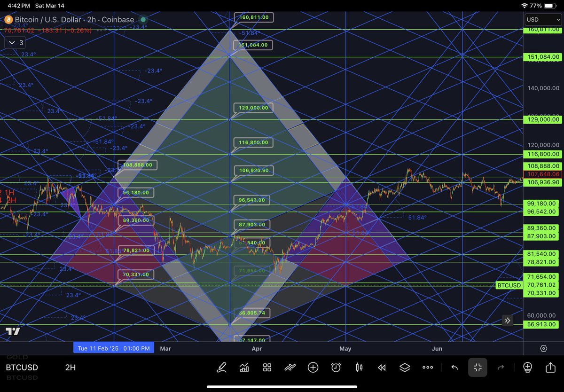The image size is (564, 392).
Task: Toggle fullscreen mode off
Action: click(478, 368)
